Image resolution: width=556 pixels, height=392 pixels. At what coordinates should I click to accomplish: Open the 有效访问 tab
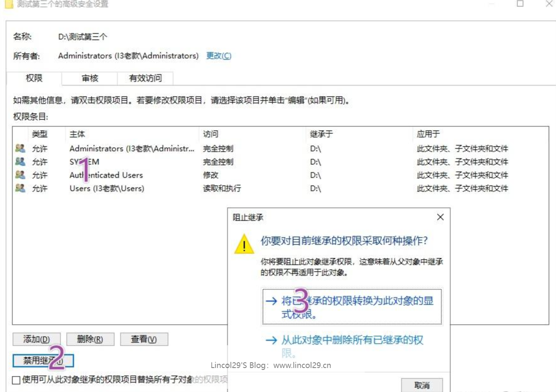click(x=145, y=78)
